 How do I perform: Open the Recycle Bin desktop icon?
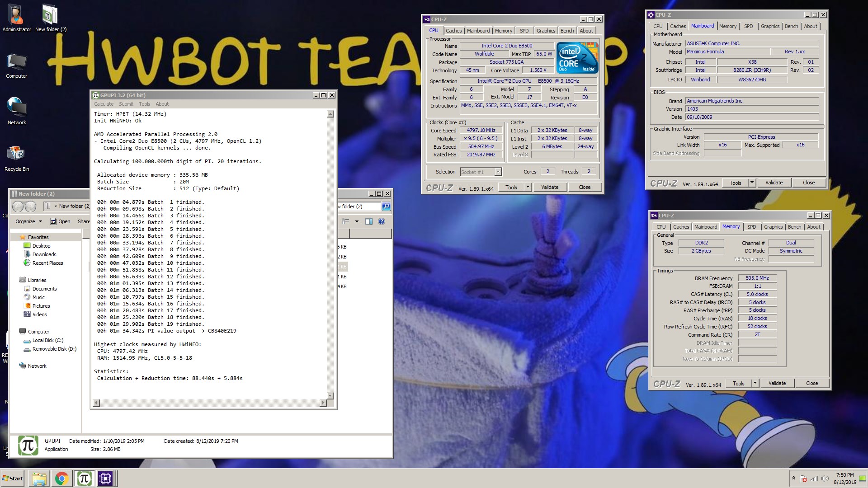tap(17, 158)
